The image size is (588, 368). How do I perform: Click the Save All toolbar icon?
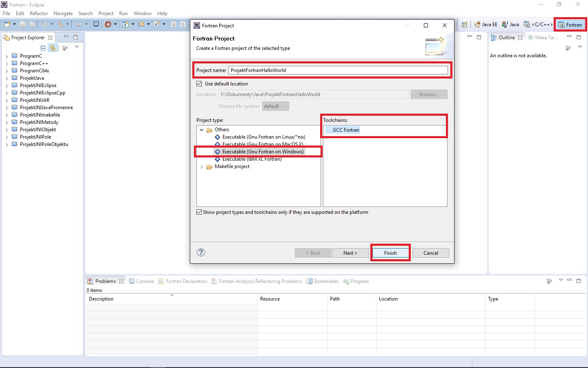(x=31, y=25)
